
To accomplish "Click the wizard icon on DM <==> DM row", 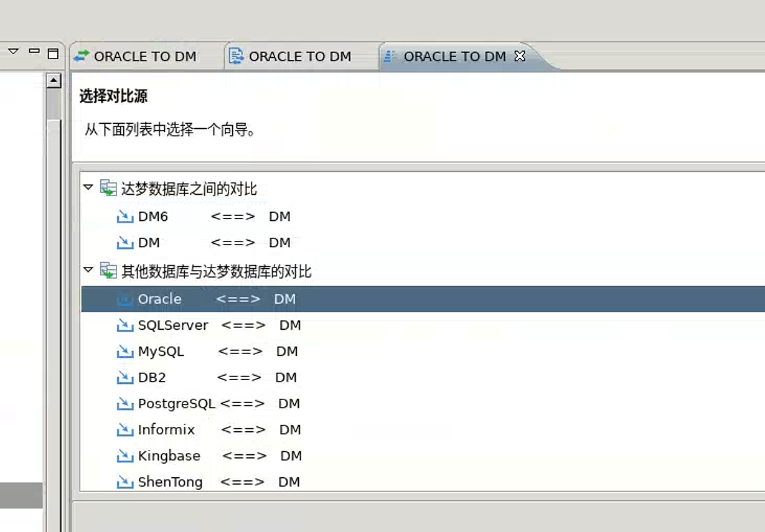I will point(125,243).
